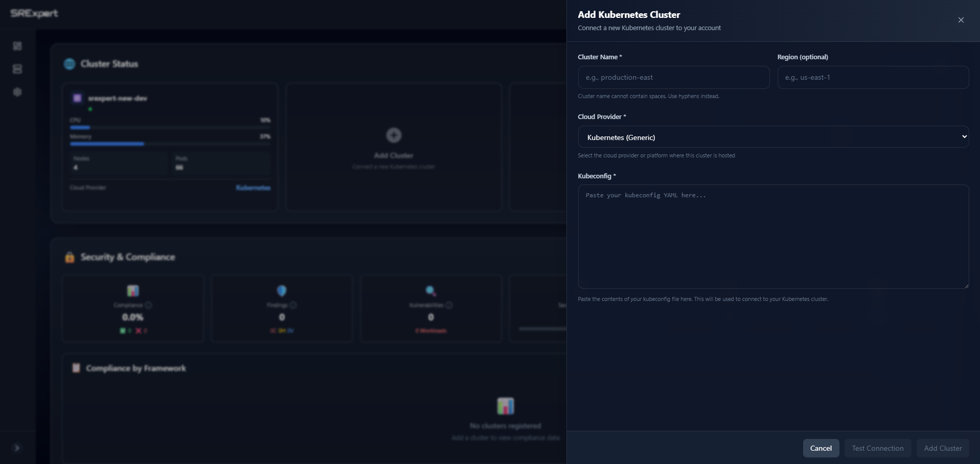Click the hexagon Kubernetes icon in the sidebar

tap(17, 92)
